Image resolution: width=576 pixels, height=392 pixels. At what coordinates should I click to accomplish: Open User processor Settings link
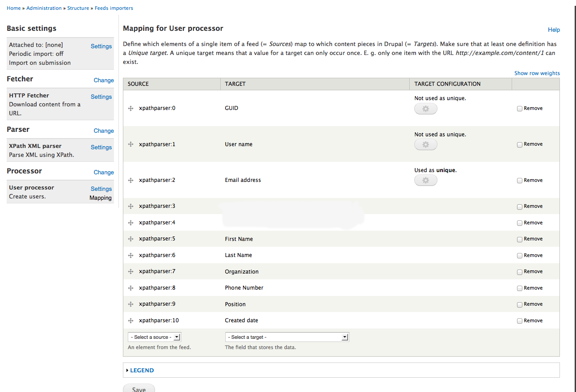[101, 189]
